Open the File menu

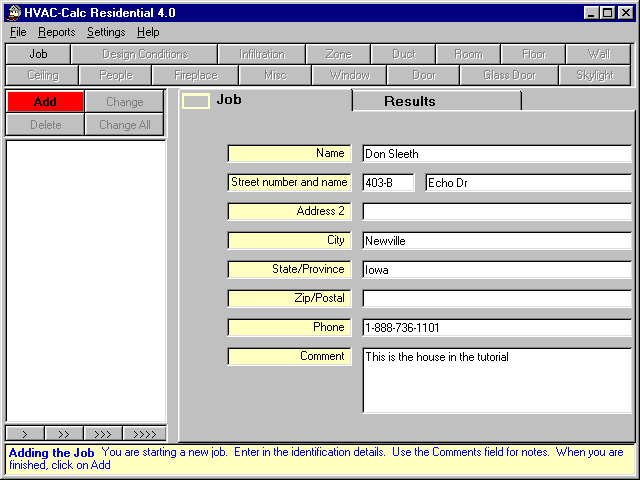[x=18, y=32]
